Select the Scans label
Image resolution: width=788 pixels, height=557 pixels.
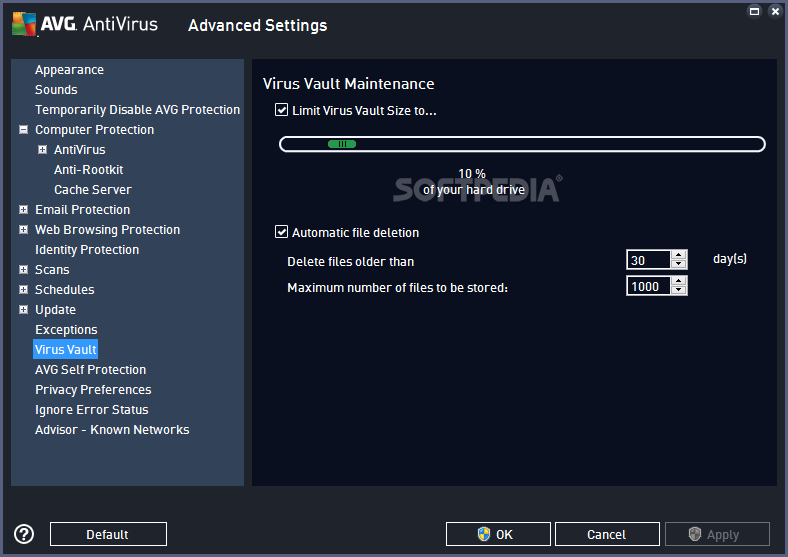52,269
